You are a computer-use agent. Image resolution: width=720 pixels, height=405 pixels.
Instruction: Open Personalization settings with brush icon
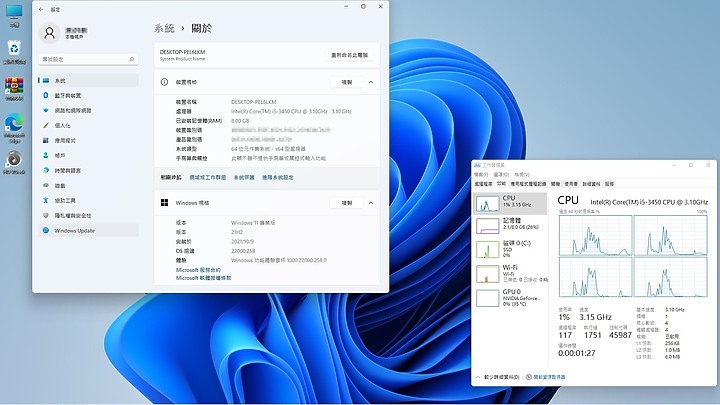(88, 125)
